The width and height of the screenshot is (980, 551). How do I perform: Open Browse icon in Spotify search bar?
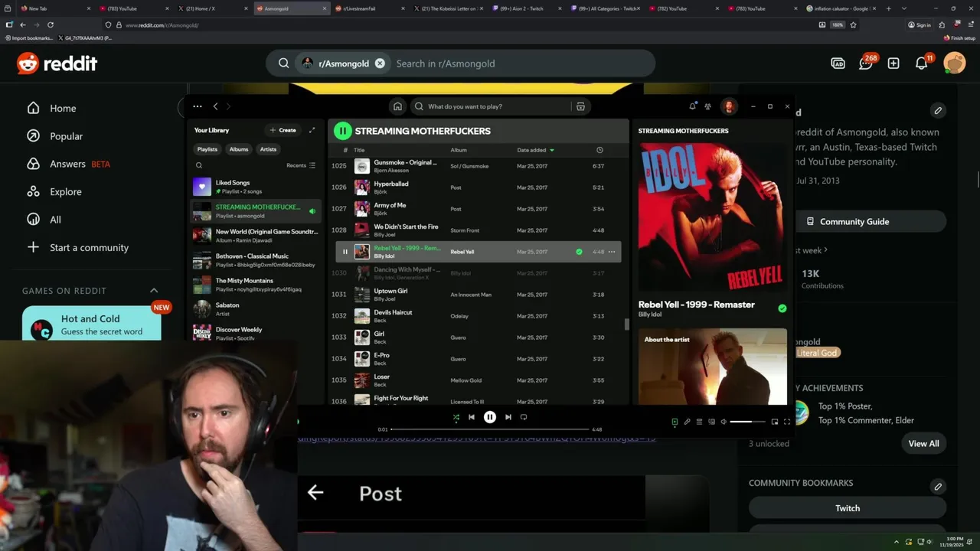580,106
